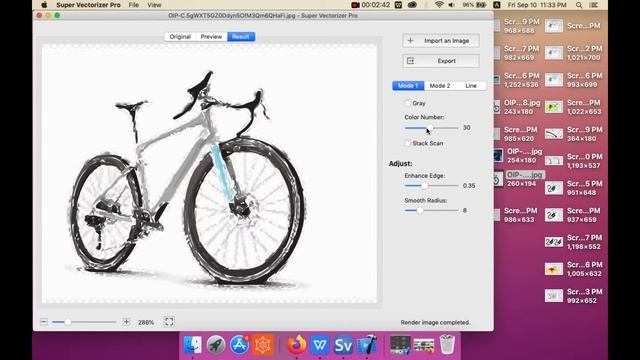Click the input source A icon
The width and height of the screenshot is (640, 360).
coord(497,5)
